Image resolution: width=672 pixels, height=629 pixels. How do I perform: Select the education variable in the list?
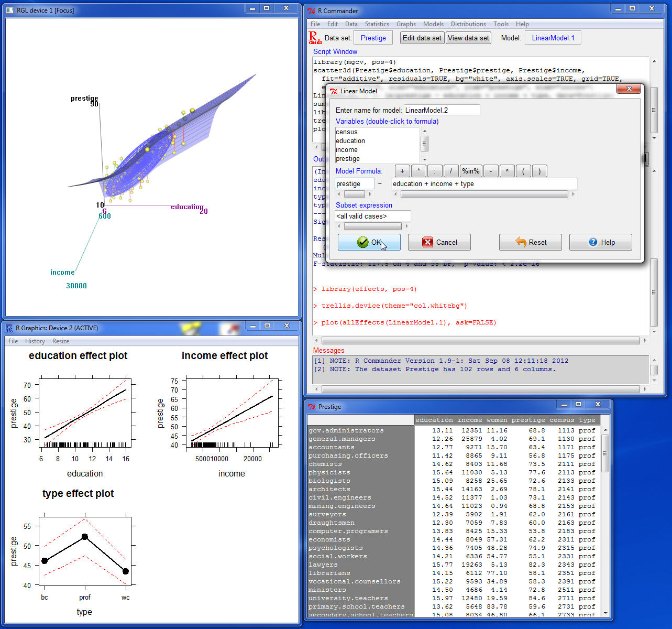pos(377,141)
